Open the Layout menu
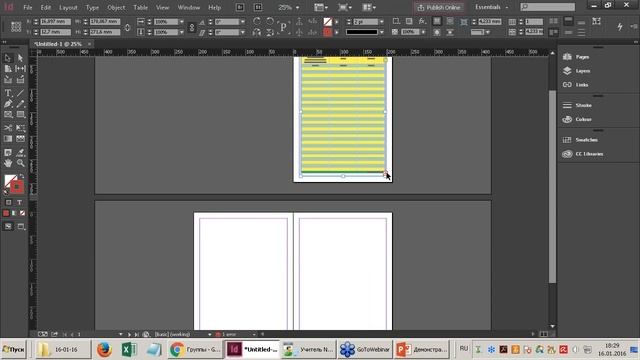Screen dimensions: 640x360 68,7
